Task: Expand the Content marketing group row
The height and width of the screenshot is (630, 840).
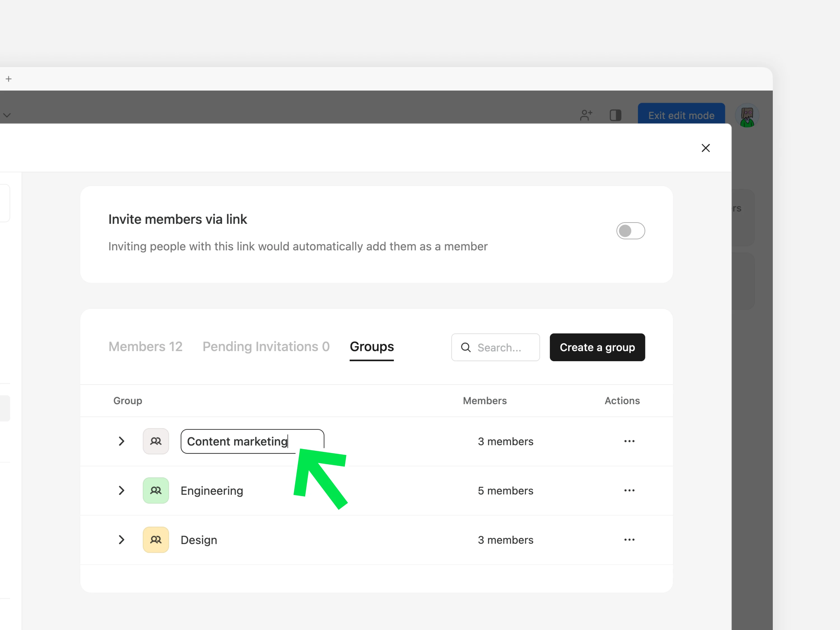Action: [x=122, y=441]
